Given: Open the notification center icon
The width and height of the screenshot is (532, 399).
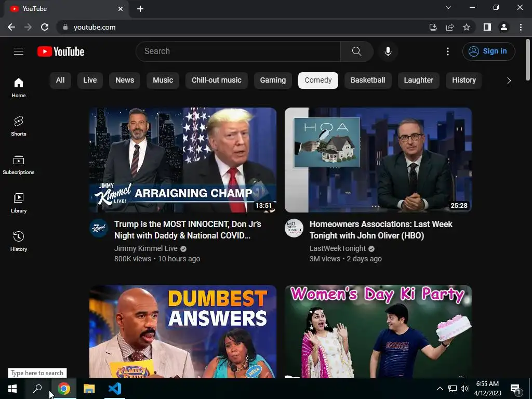Looking at the screenshot, I should tap(516, 389).
